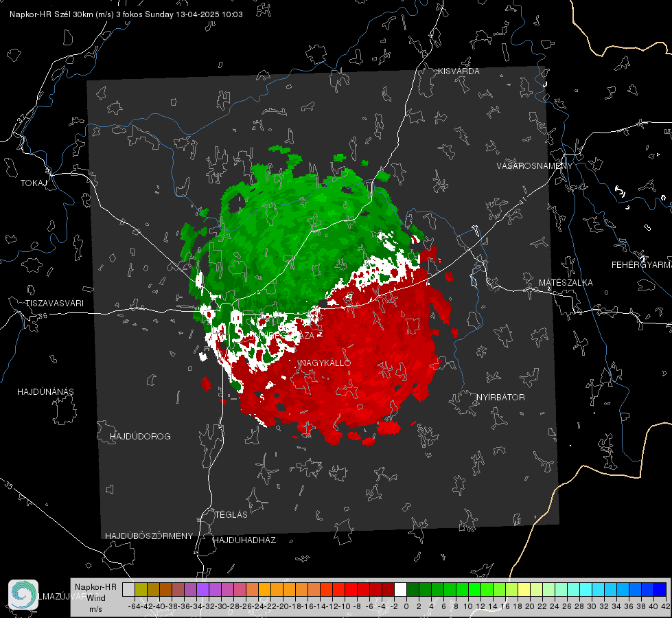Select the TISZAVASVÁRI town label
This screenshot has width=672, height=618.
[x=54, y=304]
